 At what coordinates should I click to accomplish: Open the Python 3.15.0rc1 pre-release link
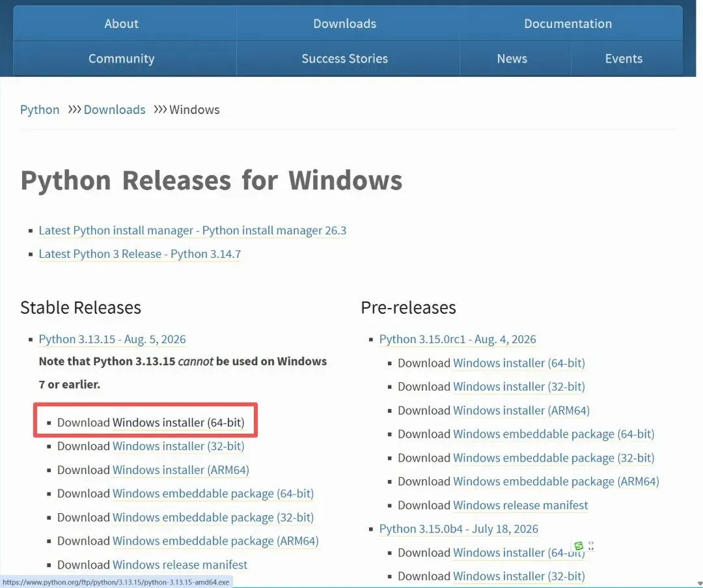tap(458, 339)
